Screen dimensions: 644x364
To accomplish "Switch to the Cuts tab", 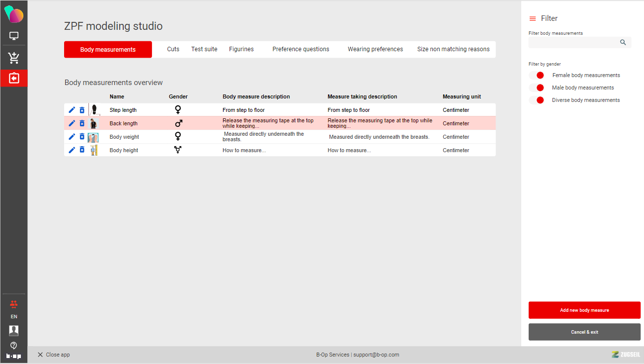I will click(x=173, y=49).
